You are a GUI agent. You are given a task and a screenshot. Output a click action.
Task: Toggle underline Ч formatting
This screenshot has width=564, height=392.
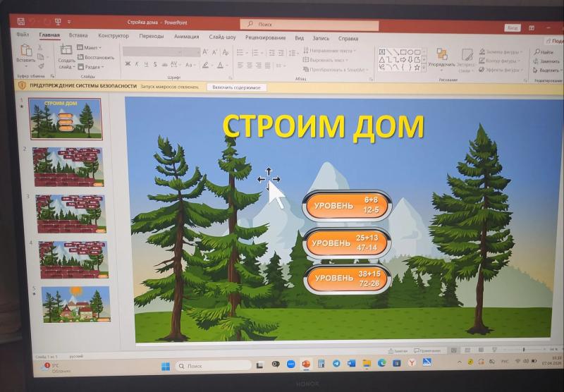tap(146, 64)
